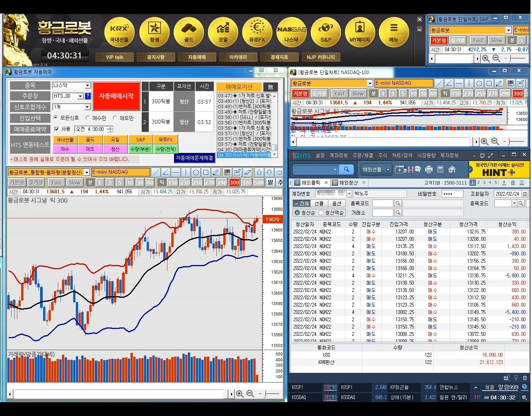
Task: Open 계좌정보 menu in 1Q HTS
Action: [338, 155]
